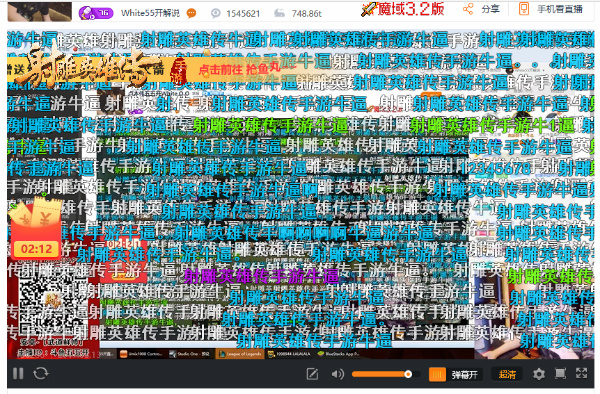This screenshot has height=394, width=600.
Task: Click the weight icon before 748.86t
Action: coord(280,14)
